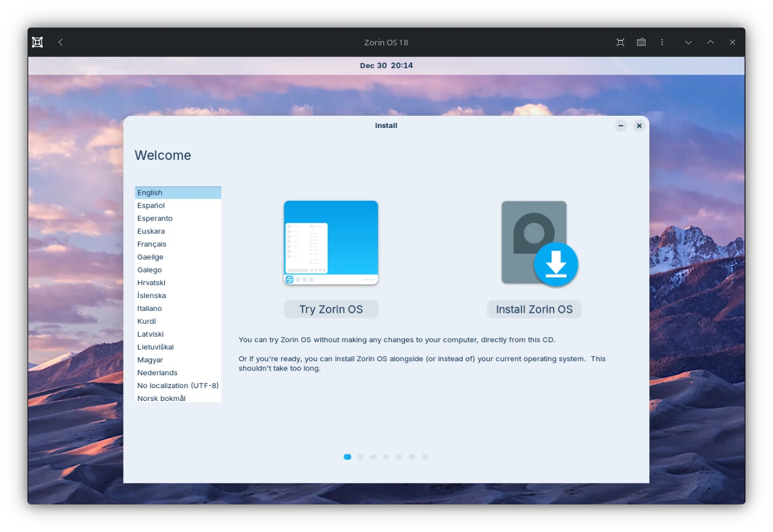The width and height of the screenshot is (773, 532).
Task: Click the first filled pagination dot
Action: tap(347, 457)
